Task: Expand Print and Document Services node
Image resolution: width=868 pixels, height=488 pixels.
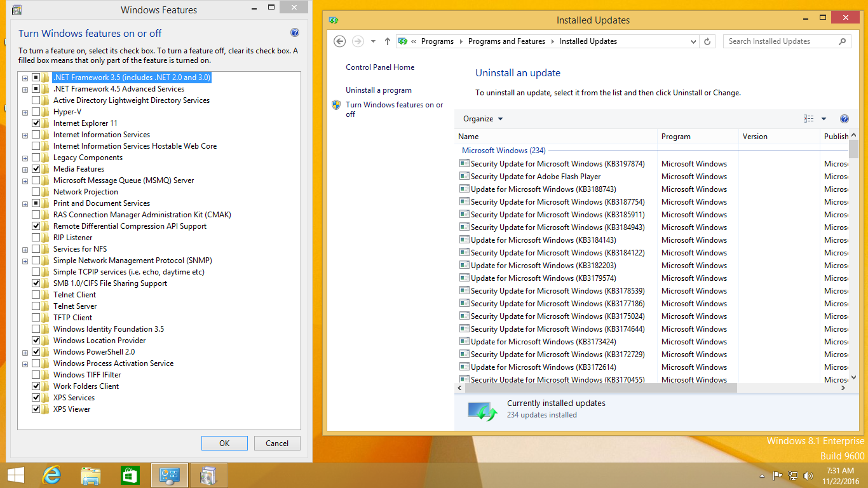Action: click(x=25, y=203)
